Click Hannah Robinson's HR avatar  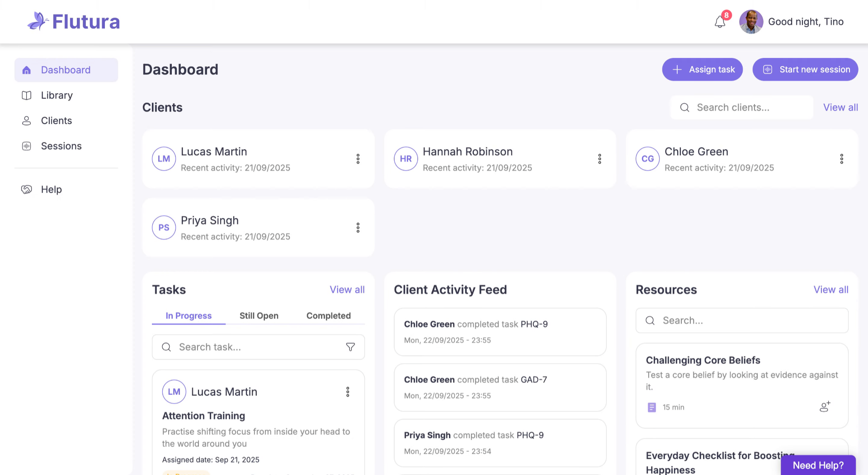[406, 159]
